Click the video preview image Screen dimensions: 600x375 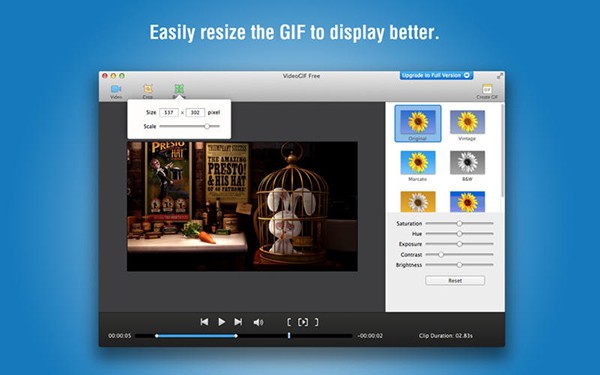242,207
